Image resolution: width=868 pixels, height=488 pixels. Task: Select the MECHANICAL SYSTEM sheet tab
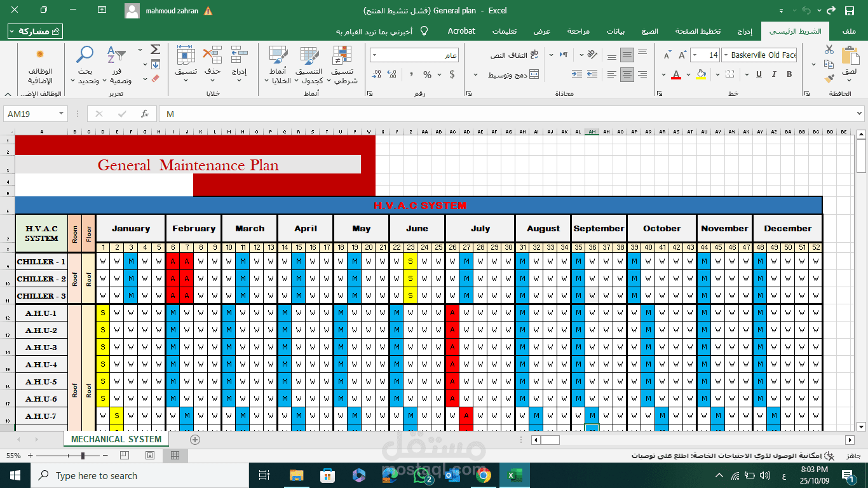click(116, 439)
